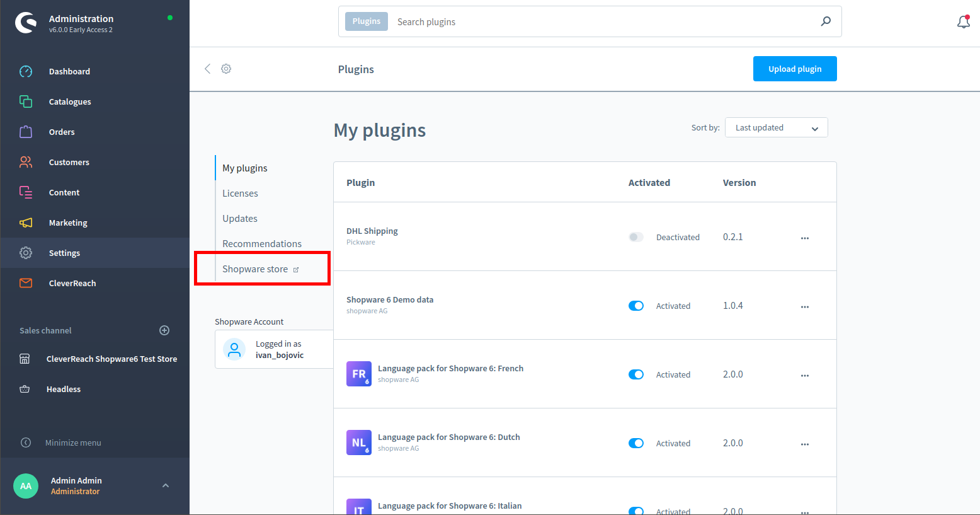Click the Version column header
The width and height of the screenshot is (980, 515).
coord(739,183)
